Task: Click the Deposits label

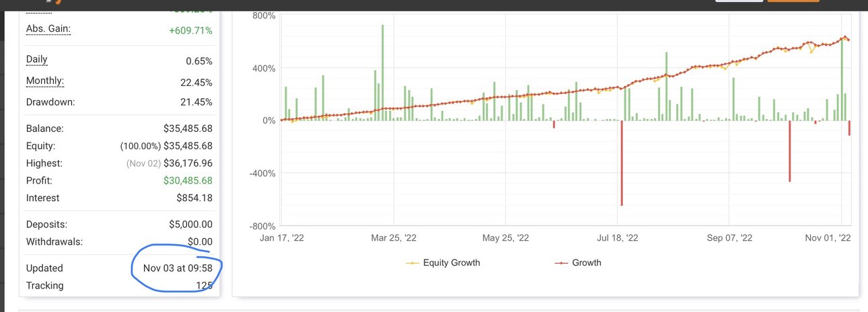Action: click(x=46, y=225)
